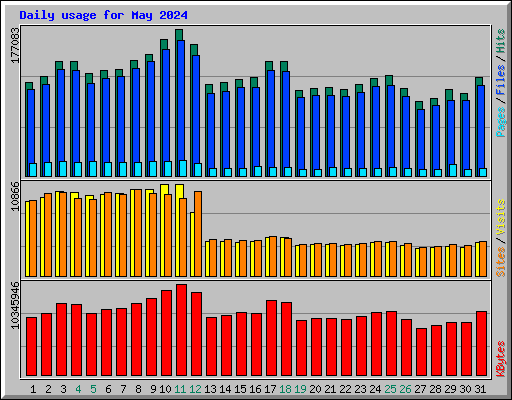Click the 'Daily usage for May 2024' title
The image size is (512, 400).
103,15
